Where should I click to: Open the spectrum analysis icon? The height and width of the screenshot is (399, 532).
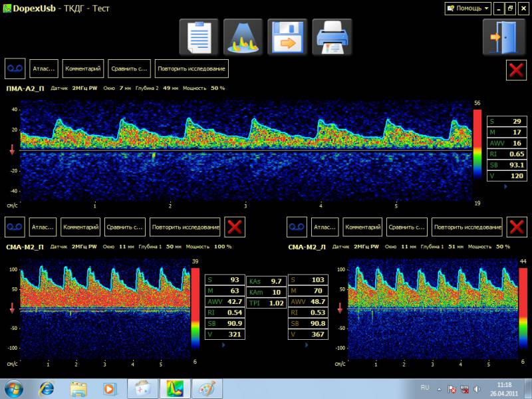coord(243,37)
